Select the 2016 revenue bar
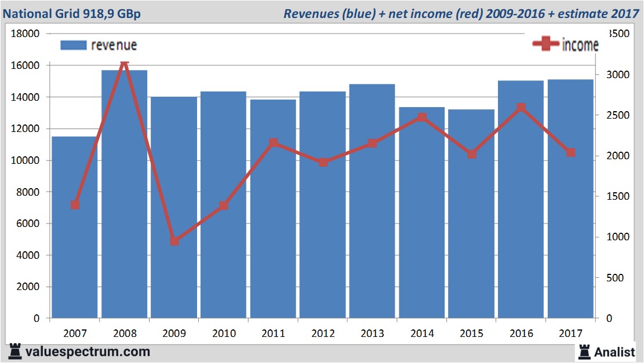644x363 pixels. tap(521, 199)
